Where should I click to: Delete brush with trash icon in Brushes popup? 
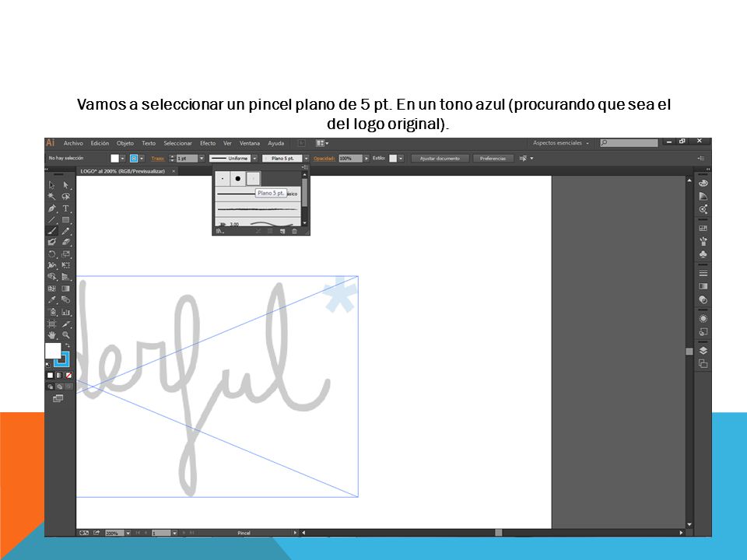(x=294, y=232)
